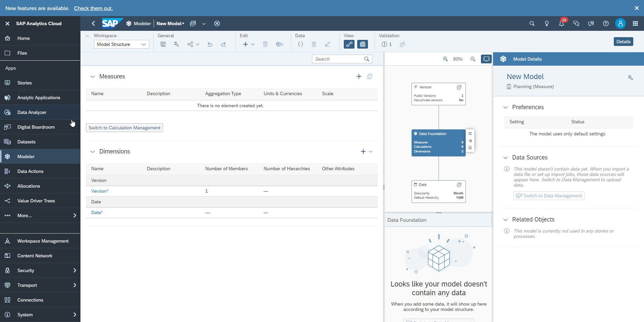Open the notifications bell icon

(x=561, y=23)
